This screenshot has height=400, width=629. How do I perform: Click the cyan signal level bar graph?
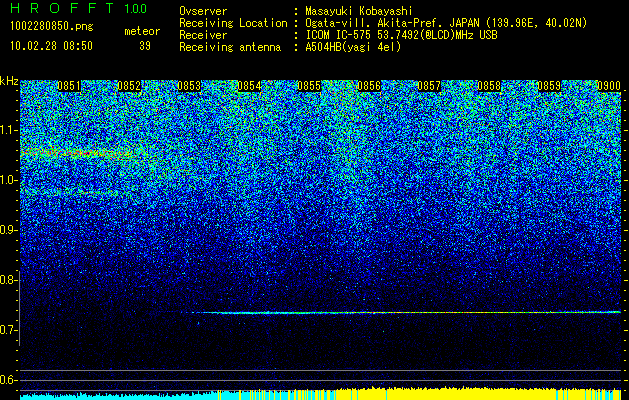120,396
